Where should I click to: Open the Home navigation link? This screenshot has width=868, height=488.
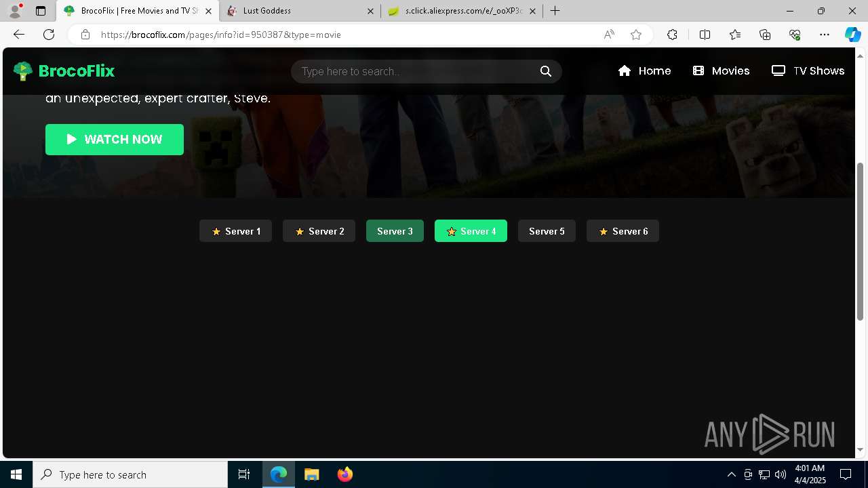[644, 70]
